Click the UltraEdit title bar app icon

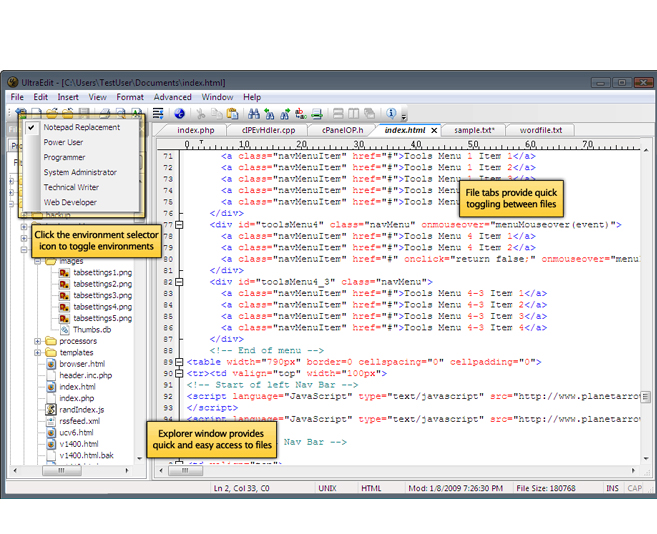point(13,82)
